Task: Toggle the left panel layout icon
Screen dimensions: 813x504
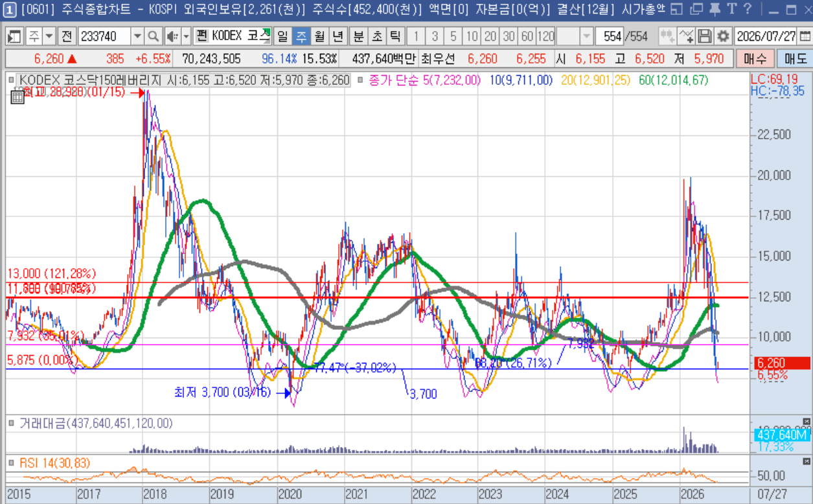Action: (14, 36)
